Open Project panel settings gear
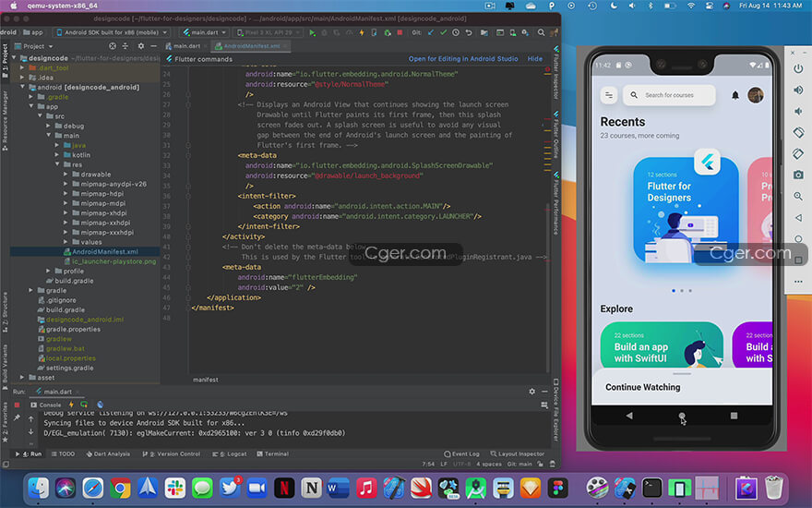Viewport: 812px width, 508px height. tap(141, 46)
